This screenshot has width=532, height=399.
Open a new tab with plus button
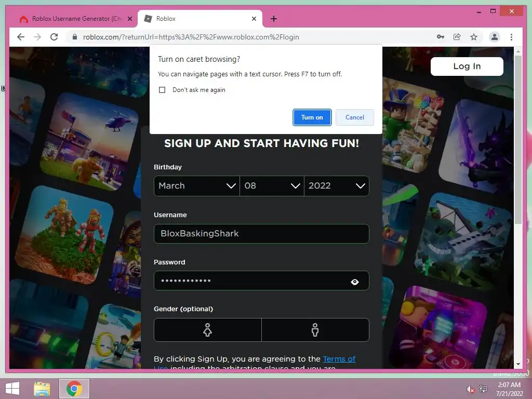click(274, 19)
